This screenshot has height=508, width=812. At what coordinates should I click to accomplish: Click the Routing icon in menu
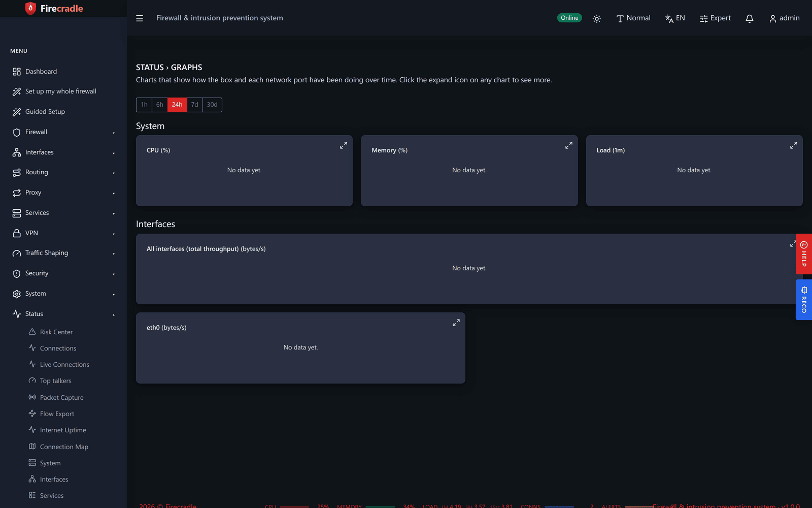[17, 172]
